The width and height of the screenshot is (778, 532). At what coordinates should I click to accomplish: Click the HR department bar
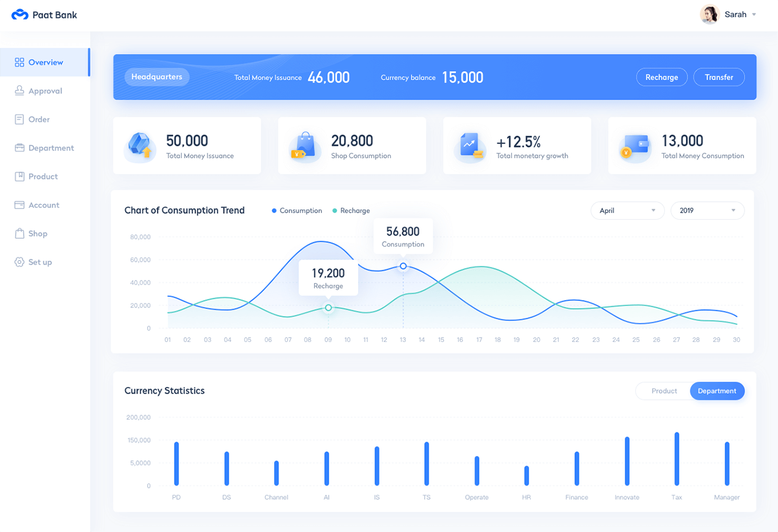tap(526, 476)
